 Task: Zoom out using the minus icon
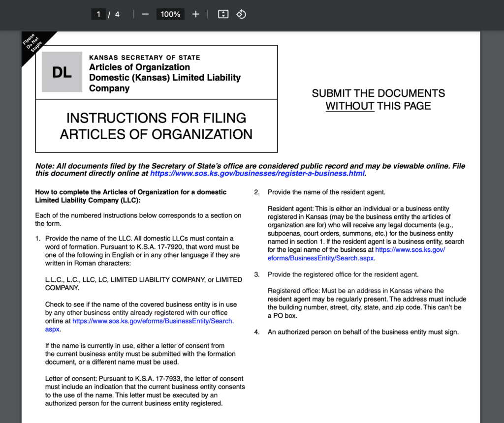pyautogui.click(x=145, y=14)
